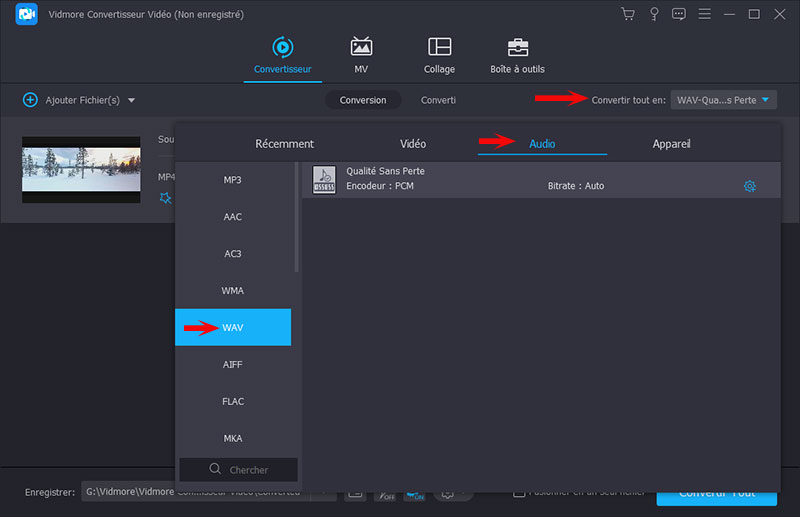Click the Converti button
The image size is (800, 517).
(438, 100)
